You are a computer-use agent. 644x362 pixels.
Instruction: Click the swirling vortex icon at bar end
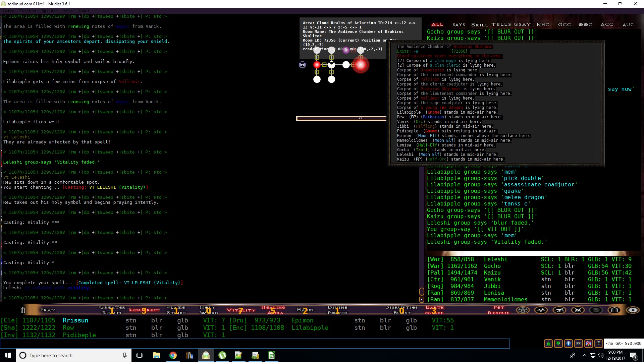[x=633, y=310]
